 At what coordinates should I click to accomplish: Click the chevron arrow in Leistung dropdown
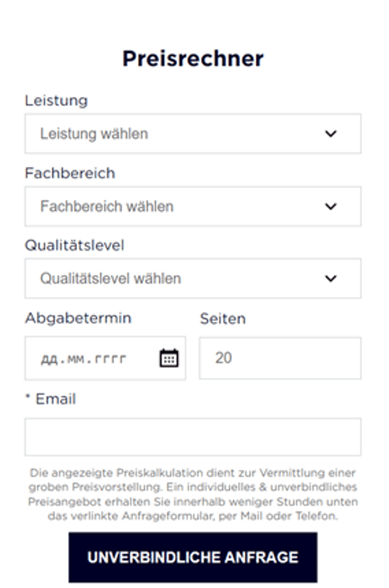tap(330, 134)
